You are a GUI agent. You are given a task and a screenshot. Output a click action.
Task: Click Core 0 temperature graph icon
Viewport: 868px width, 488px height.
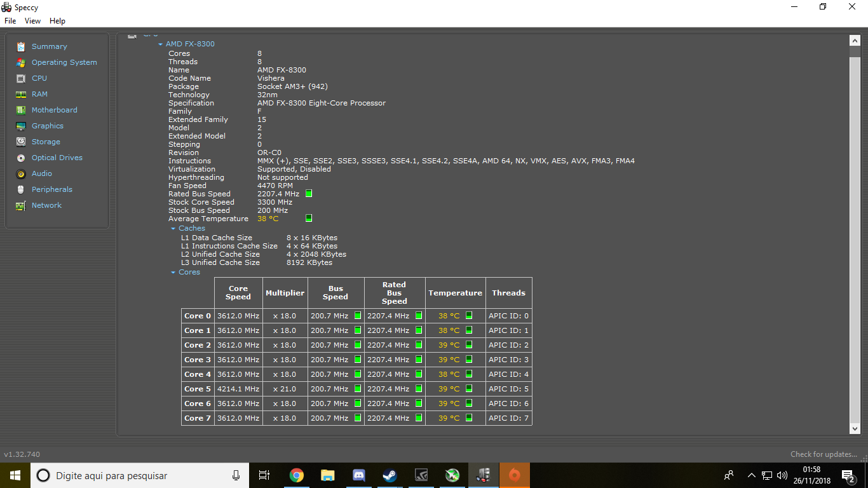pyautogui.click(x=469, y=315)
